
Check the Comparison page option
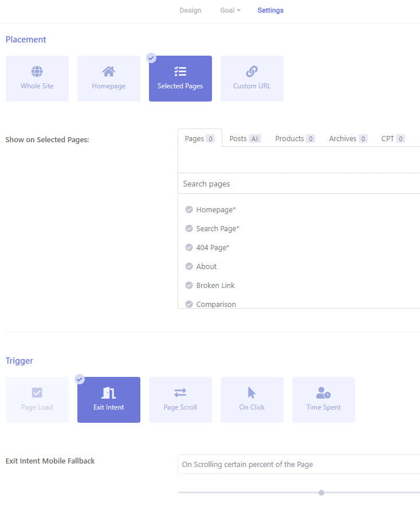[x=189, y=304]
